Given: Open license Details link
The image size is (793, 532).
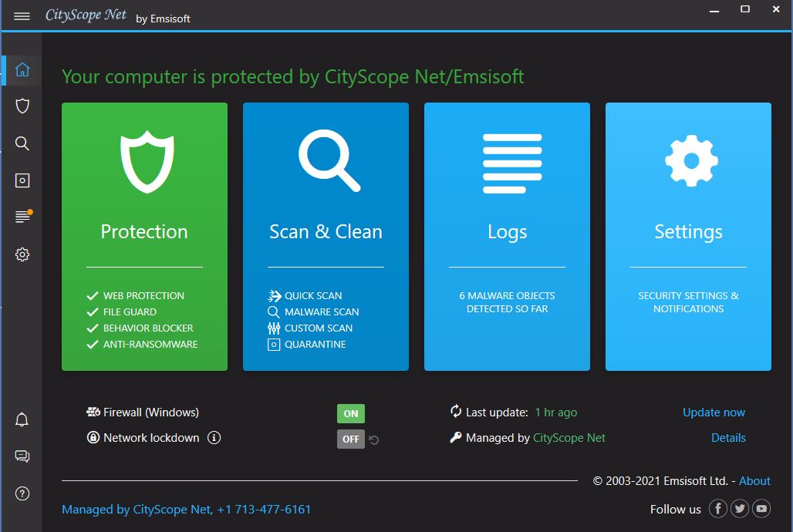Looking at the screenshot, I should [x=728, y=438].
